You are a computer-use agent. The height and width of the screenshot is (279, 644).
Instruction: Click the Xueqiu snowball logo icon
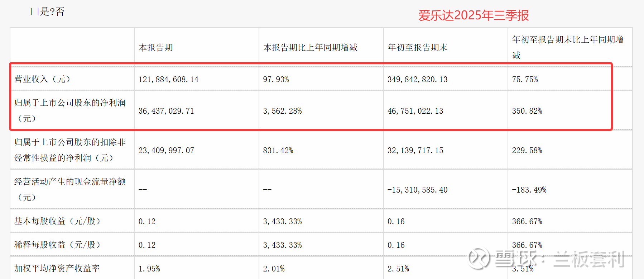pos(479,258)
